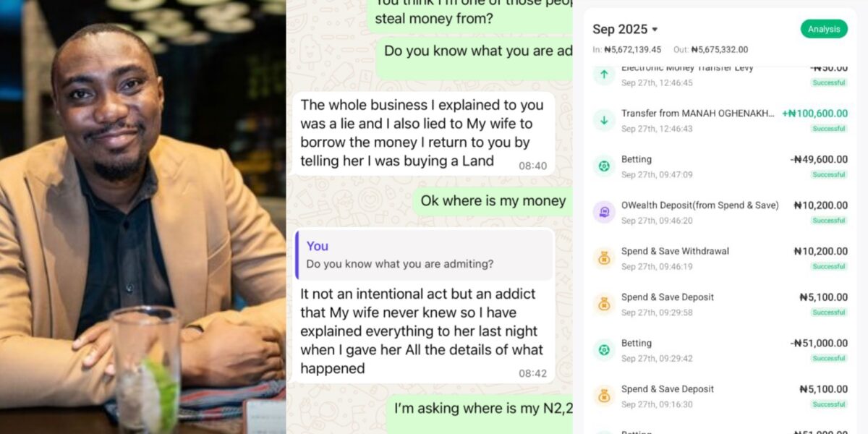Click the Spend & Save Deposit icon at 09:16:30
868x434 pixels.
tap(604, 396)
